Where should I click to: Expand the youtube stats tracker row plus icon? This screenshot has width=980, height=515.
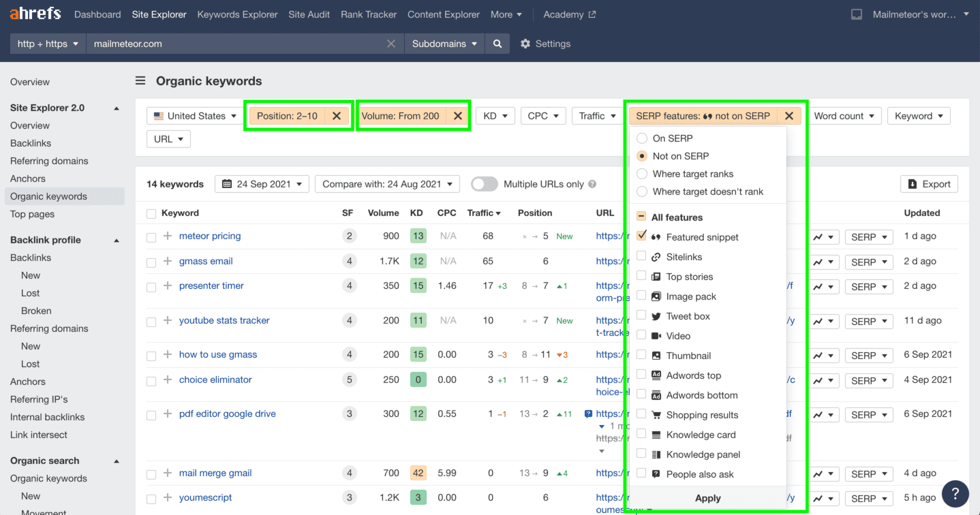[x=168, y=321]
